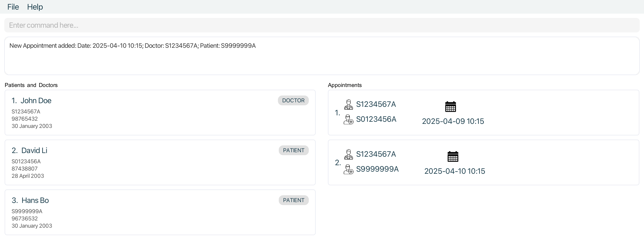Click Hans Bo's birthdate 30 January 2003
Screen dimensions: 644x246
(32, 226)
